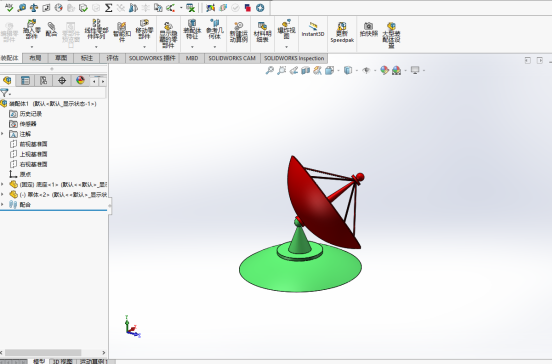Click the blue gear icon in top toolbar
This screenshot has height=364, width=552.
tap(260, 8)
